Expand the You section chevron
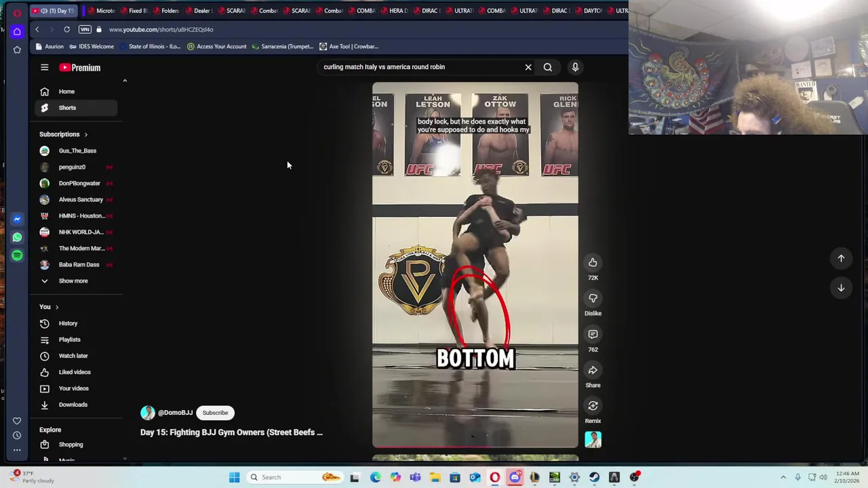 tap(57, 307)
